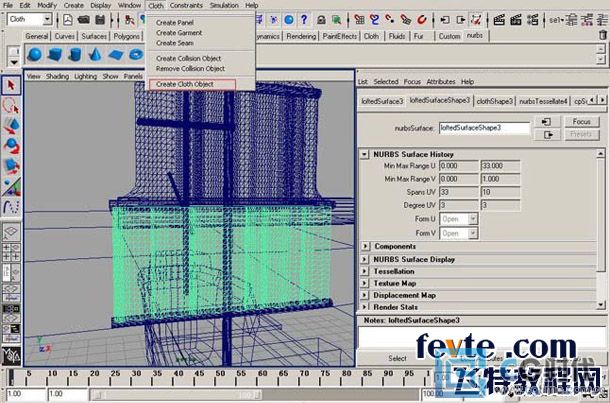Switch to four-view layout icon
Screen dimensions: 610x403
[11, 254]
